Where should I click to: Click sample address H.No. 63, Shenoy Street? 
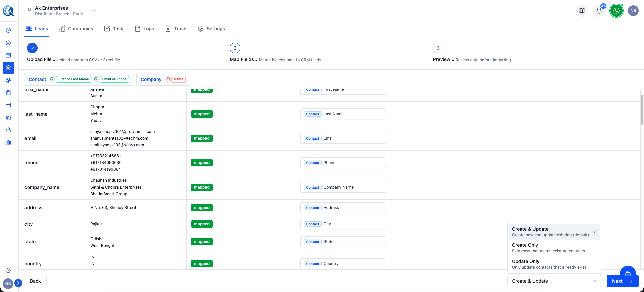coord(113,208)
